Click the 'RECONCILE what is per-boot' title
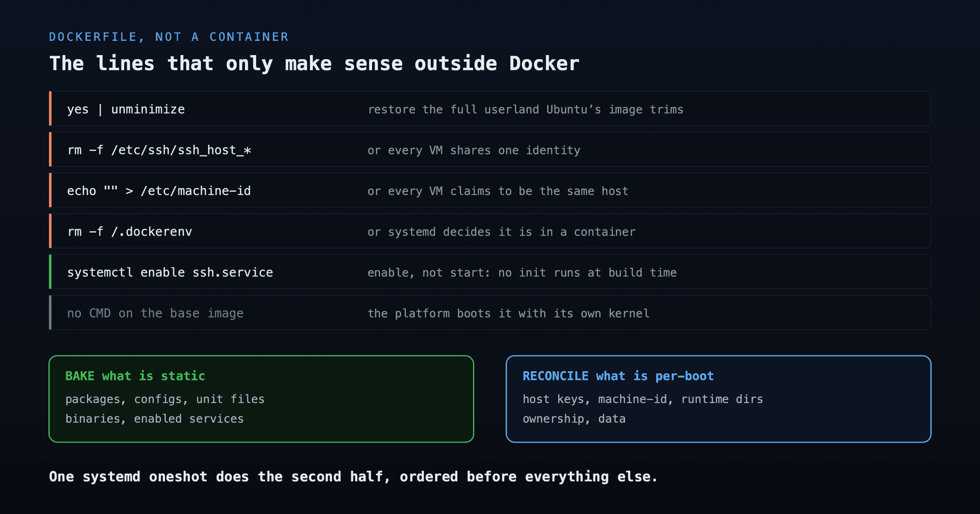This screenshot has height=514, width=980. [x=618, y=376]
